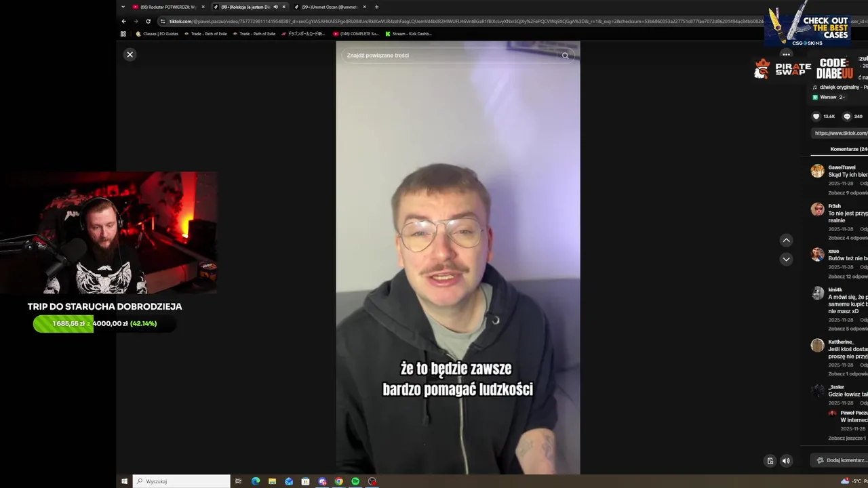Click username GawelTravel in comments
This screenshot has width=868, height=488.
point(842,167)
